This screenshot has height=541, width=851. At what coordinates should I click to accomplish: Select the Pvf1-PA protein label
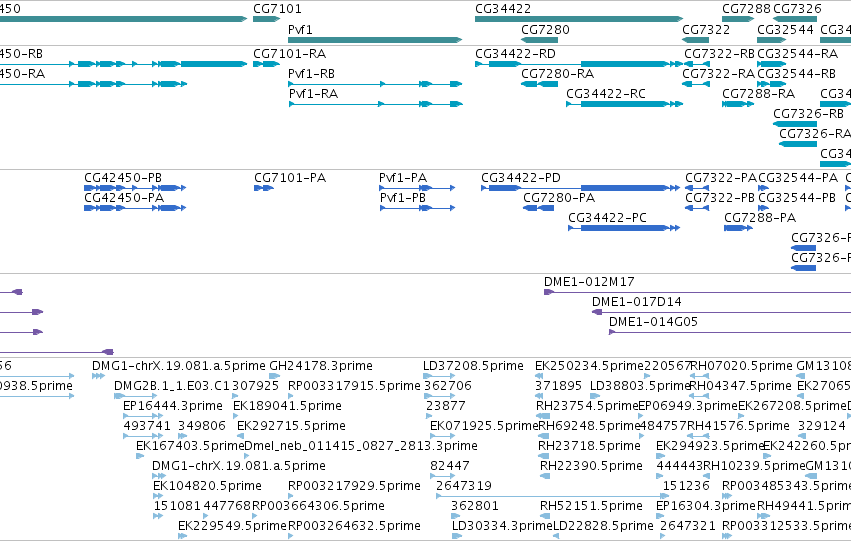403,178
